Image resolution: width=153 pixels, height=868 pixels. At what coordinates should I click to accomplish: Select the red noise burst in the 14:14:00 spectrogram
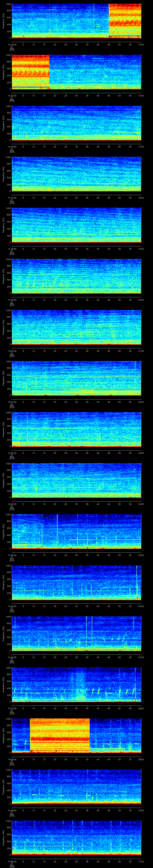(125, 21)
